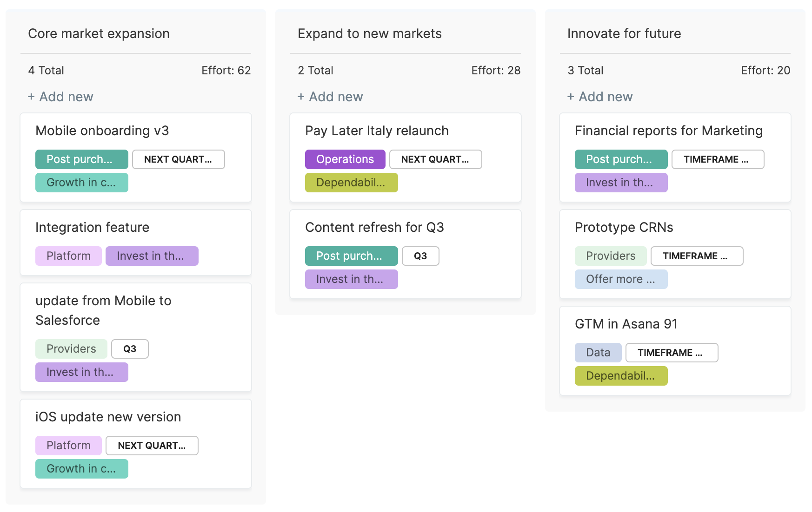Click Post purch tag on Mobile onboarding v3
Screen dimensions: 812x512
tap(82, 159)
